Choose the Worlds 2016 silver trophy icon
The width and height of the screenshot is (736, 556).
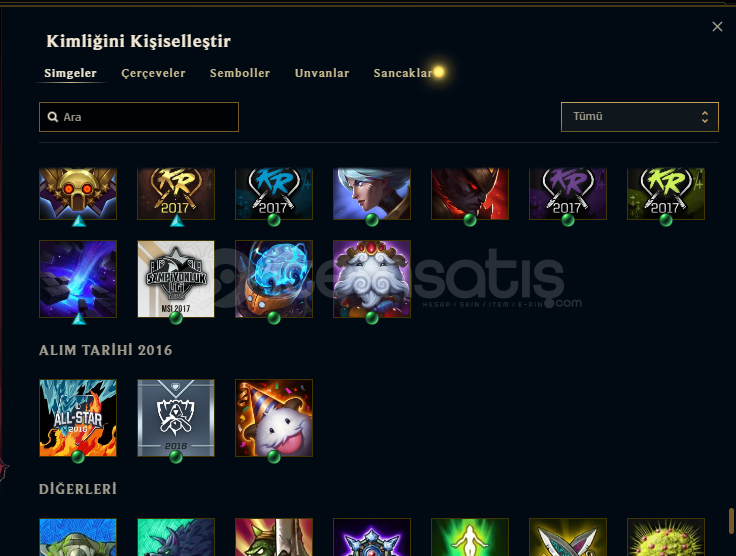(x=176, y=418)
